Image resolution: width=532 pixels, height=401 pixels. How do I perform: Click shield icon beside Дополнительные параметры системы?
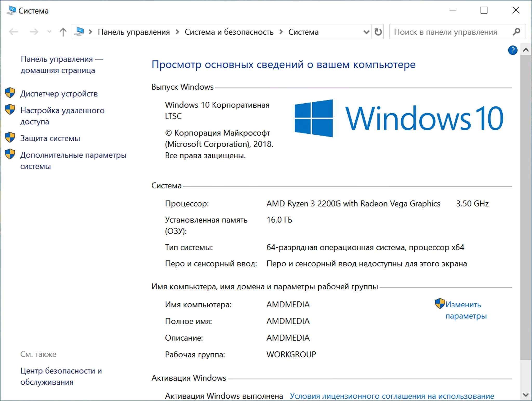(10, 154)
